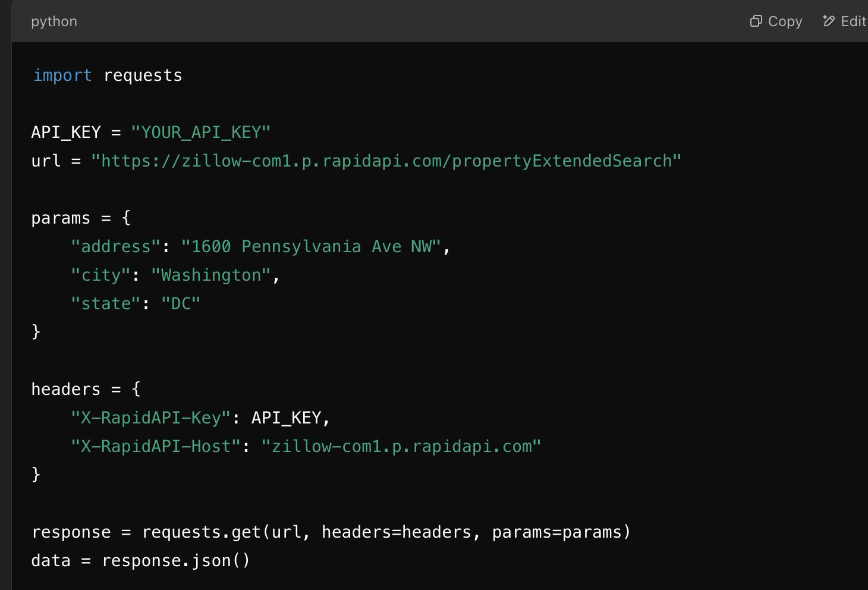Click the "DC" string value

(181, 303)
